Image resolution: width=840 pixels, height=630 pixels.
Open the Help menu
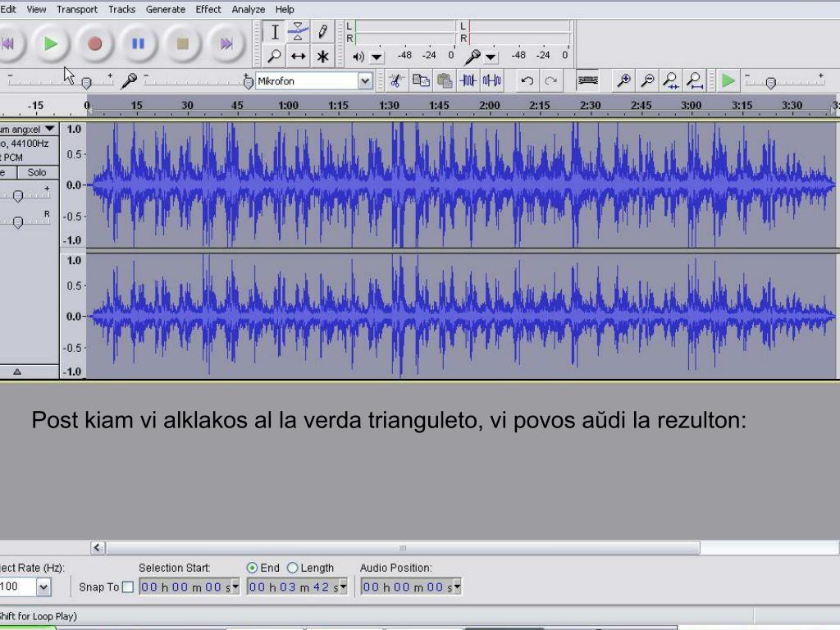tap(285, 9)
